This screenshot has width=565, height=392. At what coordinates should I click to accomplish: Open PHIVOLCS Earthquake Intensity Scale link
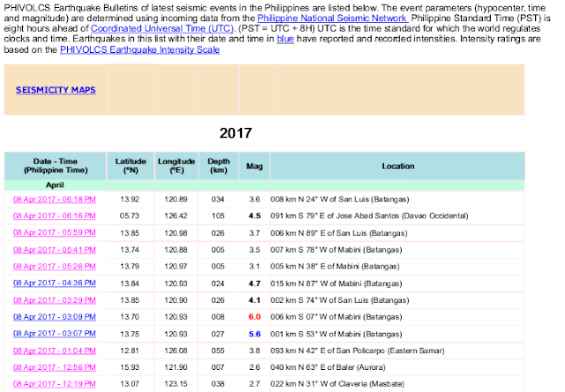tap(139, 49)
